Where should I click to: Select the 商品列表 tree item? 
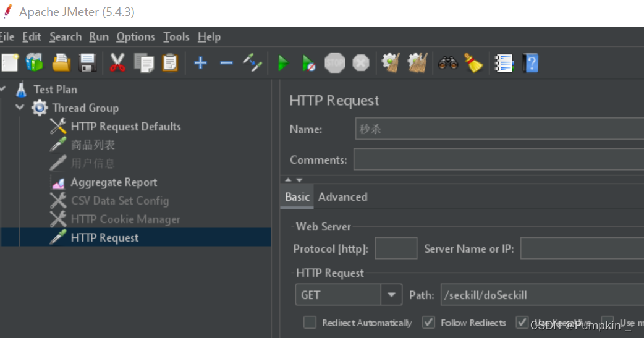tap(93, 145)
